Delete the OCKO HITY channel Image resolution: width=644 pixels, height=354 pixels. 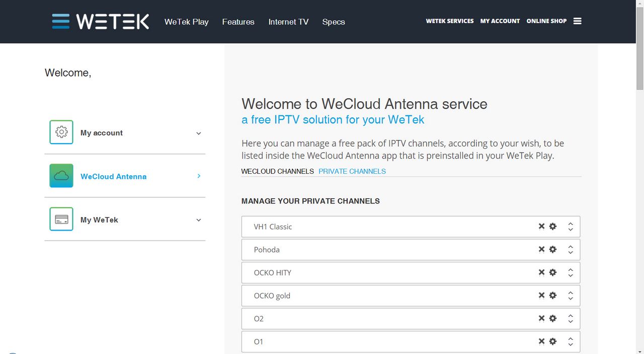click(x=542, y=272)
